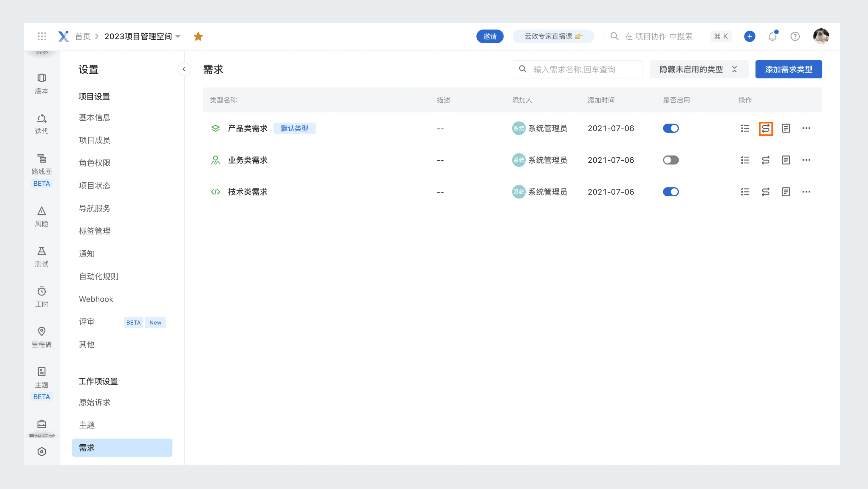Open more options for 业务类需求
This screenshot has height=490, width=868.
click(x=806, y=160)
